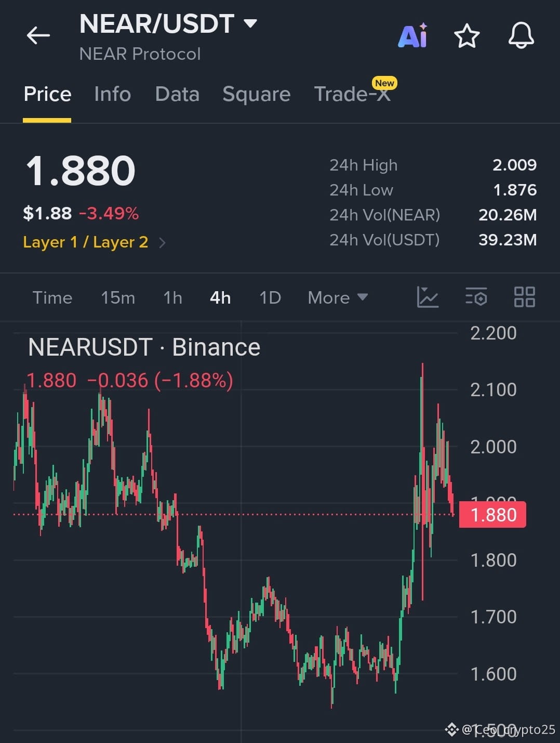Open the Square tab
The width and height of the screenshot is (560, 743).
tap(256, 94)
